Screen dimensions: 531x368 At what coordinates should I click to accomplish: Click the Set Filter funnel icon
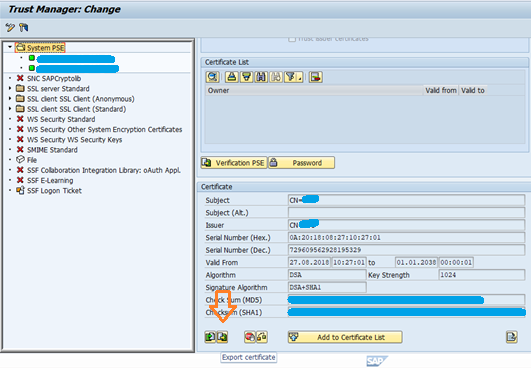[x=291, y=77]
